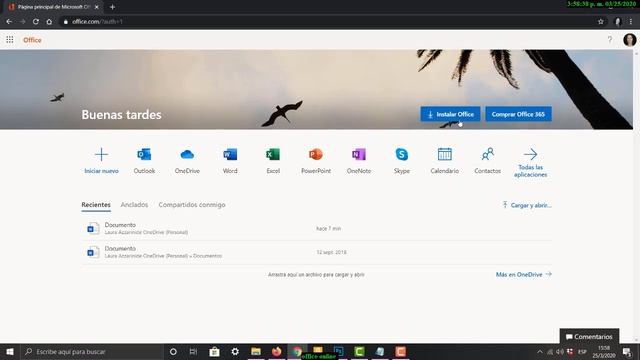The image size is (640, 360).
Task: Open File Explorer from taskbar
Action: [x=256, y=351]
